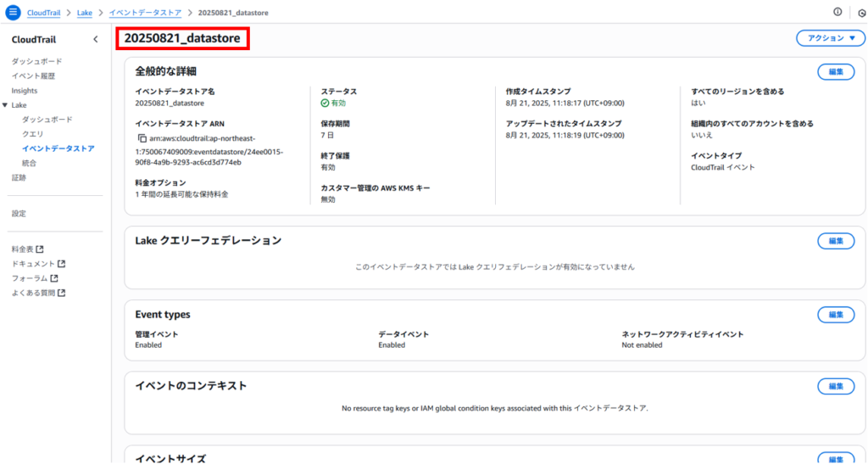The width and height of the screenshot is (868, 470).
Task: Edit the 全般的な詳細 section
Action: (836, 72)
